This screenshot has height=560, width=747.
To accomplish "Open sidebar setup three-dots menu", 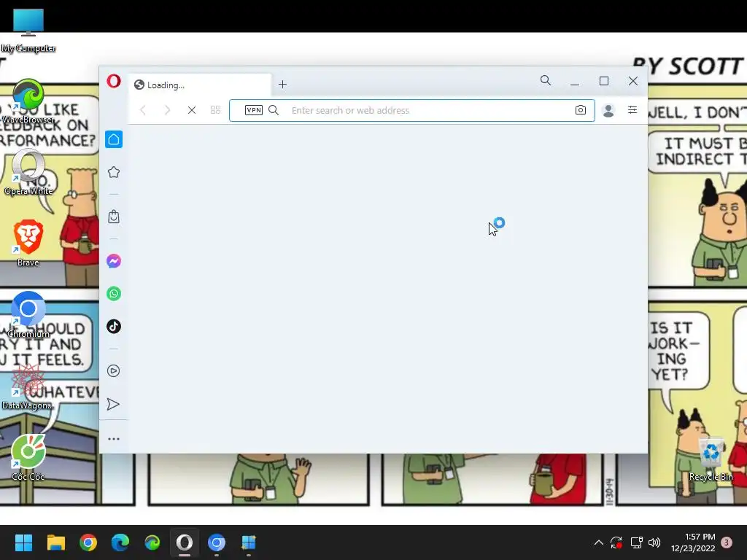I will pyautogui.click(x=114, y=439).
